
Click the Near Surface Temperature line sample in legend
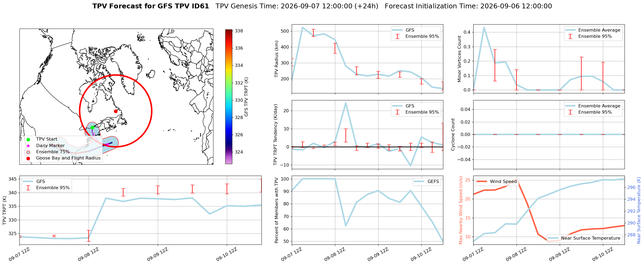[x=553, y=238]
